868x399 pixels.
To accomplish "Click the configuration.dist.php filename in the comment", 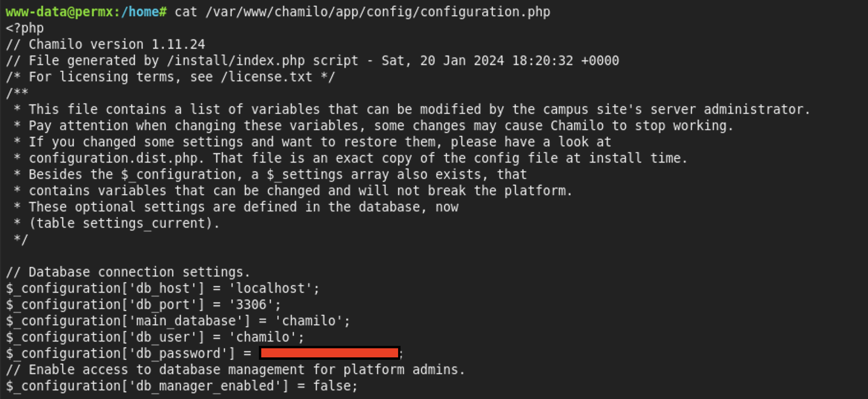I will (113, 158).
